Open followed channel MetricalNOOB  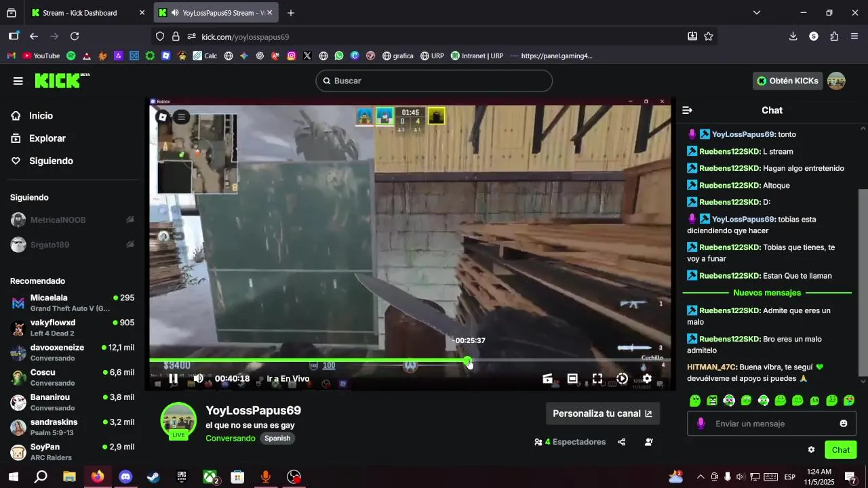pos(73,220)
